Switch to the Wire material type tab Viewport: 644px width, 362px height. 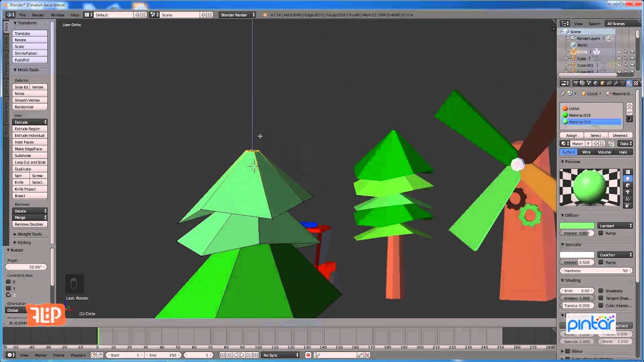point(586,152)
